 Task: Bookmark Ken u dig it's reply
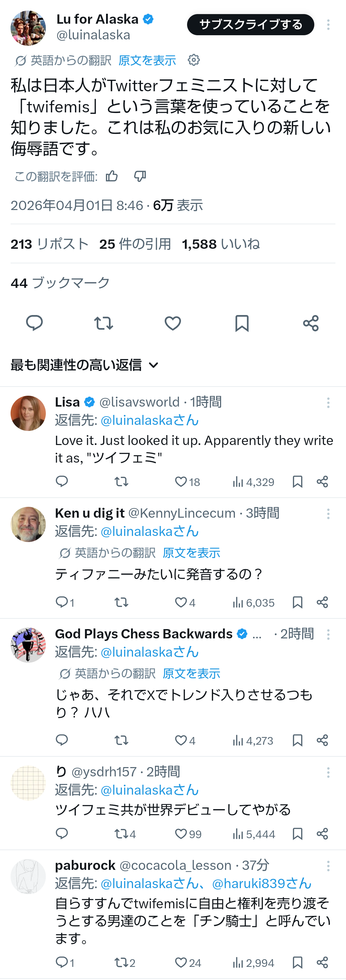tap(297, 602)
